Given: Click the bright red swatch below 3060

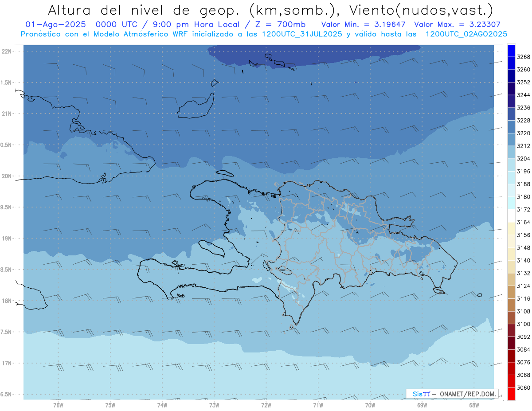Looking at the screenshot, I should point(511,394).
